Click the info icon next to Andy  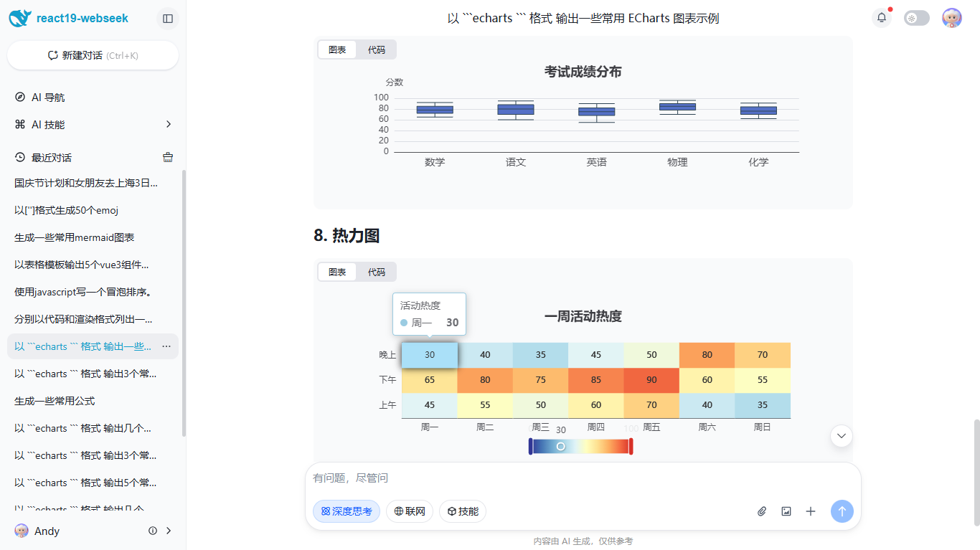(x=153, y=531)
